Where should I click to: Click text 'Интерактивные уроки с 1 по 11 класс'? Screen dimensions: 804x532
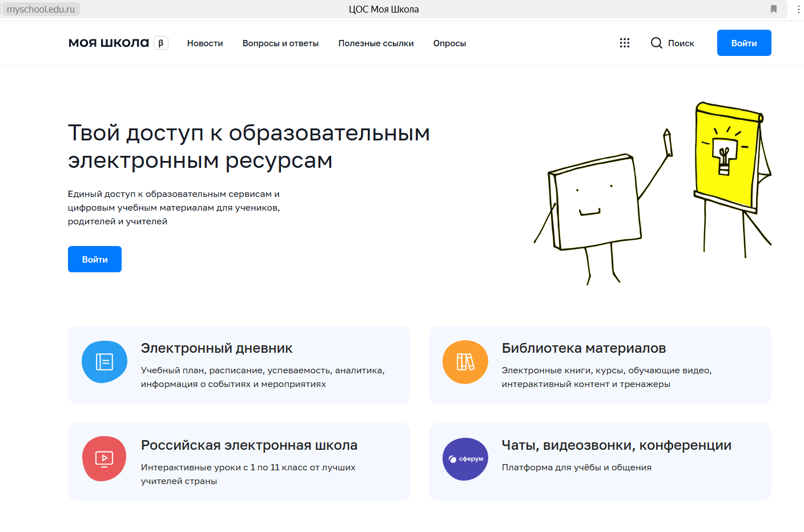coord(224,467)
